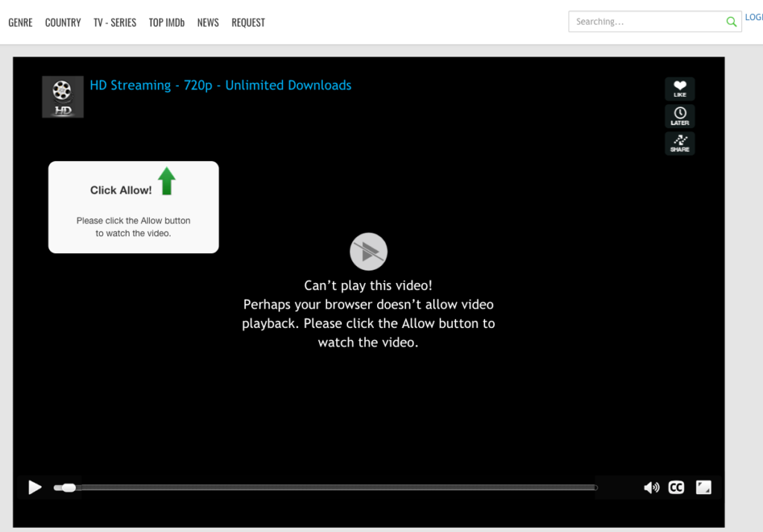Go to TOP IMDb page
The height and width of the screenshot is (532, 763).
[x=166, y=22]
